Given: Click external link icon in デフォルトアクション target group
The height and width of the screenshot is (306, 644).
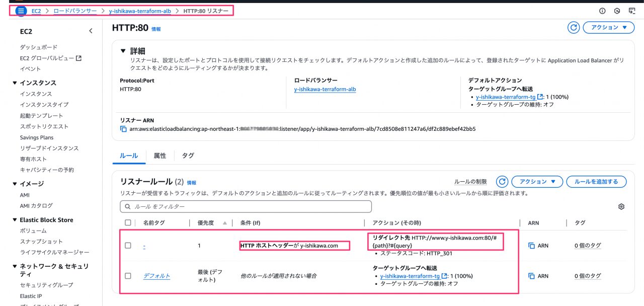Looking at the screenshot, I should click(x=540, y=97).
